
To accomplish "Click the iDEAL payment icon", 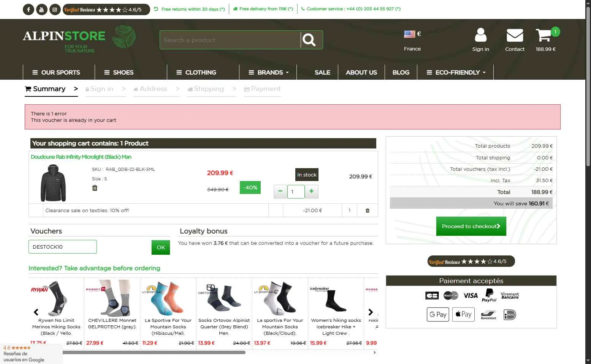I will click(x=510, y=315).
